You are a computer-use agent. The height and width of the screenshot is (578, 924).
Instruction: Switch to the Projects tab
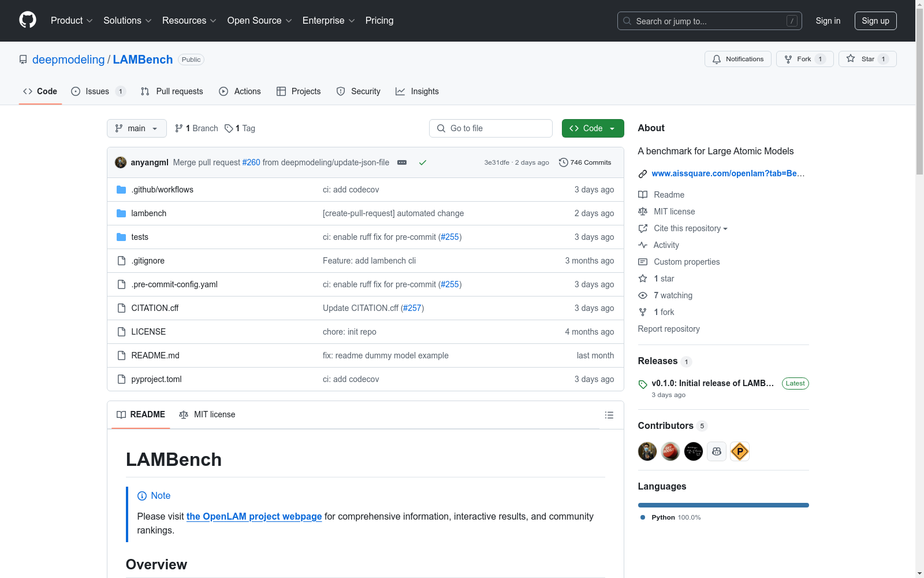pyautogui.click(x=299, y=91)
